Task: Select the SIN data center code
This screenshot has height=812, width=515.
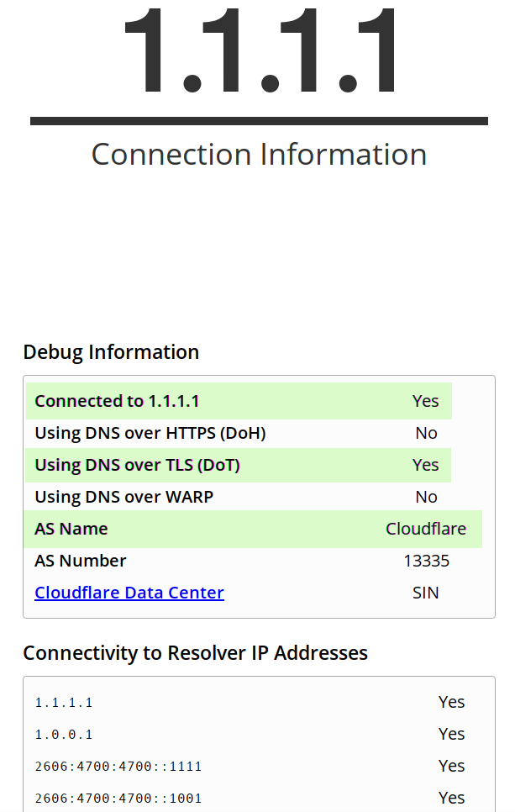Action: tap(425, 593)
